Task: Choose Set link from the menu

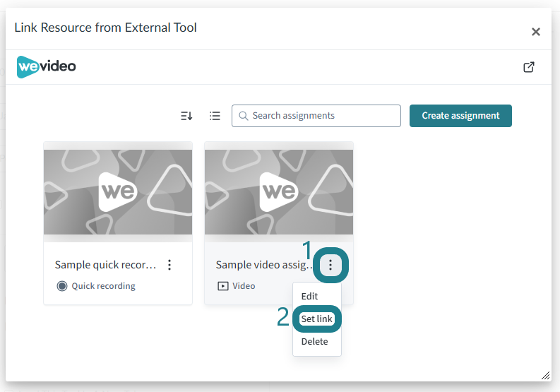Action: (317, 319)
